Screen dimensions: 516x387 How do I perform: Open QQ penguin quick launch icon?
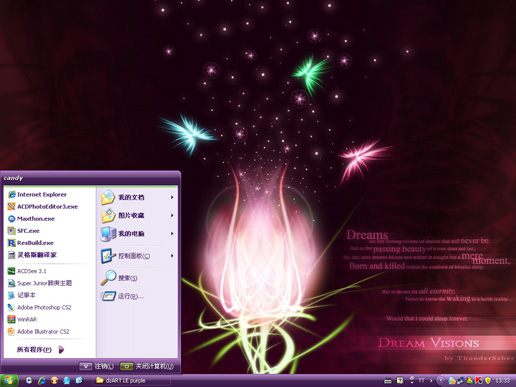67,380
